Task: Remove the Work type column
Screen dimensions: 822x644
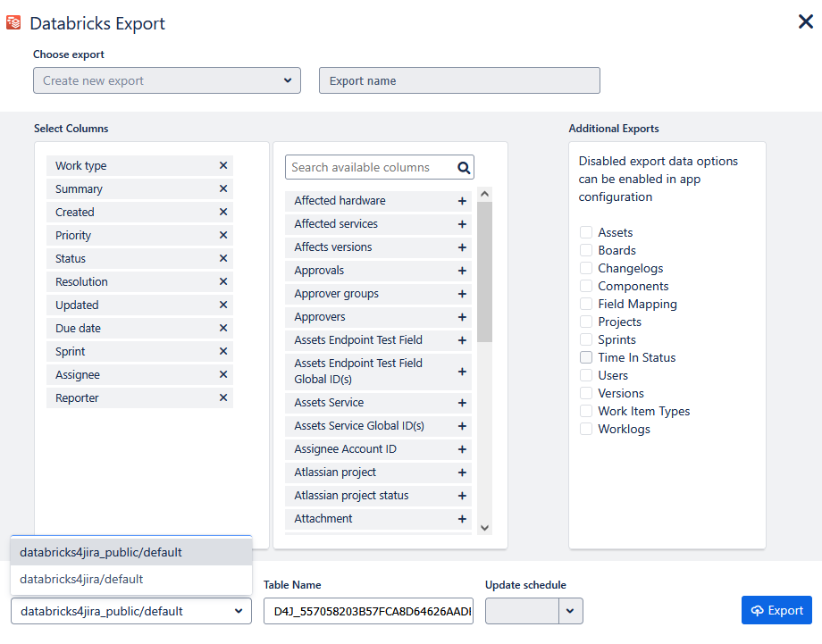Action: click(223, 166)
